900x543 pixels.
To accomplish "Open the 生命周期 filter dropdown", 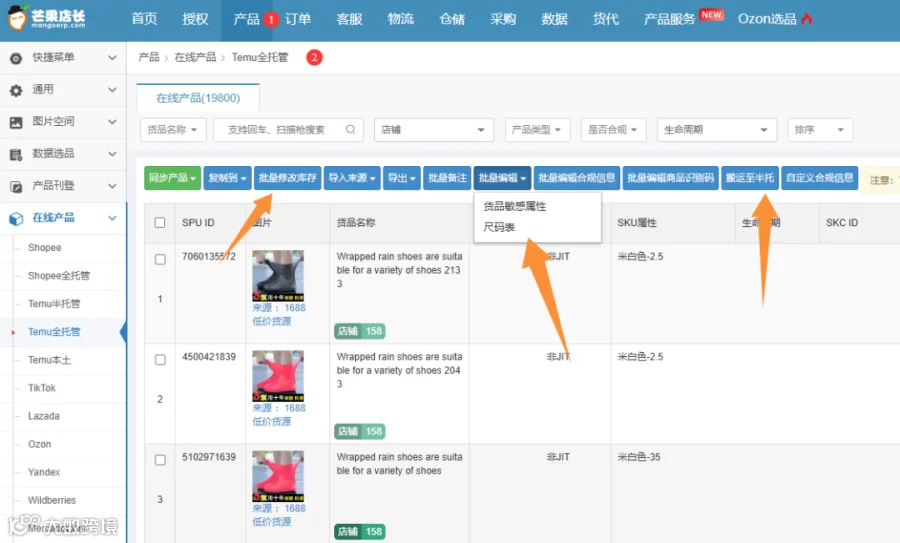I will (716, 130).
